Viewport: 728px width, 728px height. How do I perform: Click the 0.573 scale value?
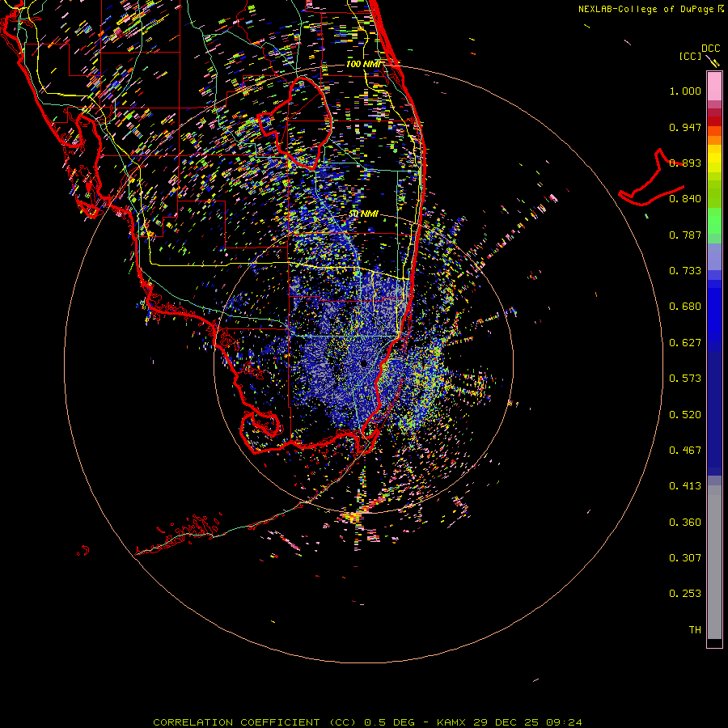pos(685,379)
